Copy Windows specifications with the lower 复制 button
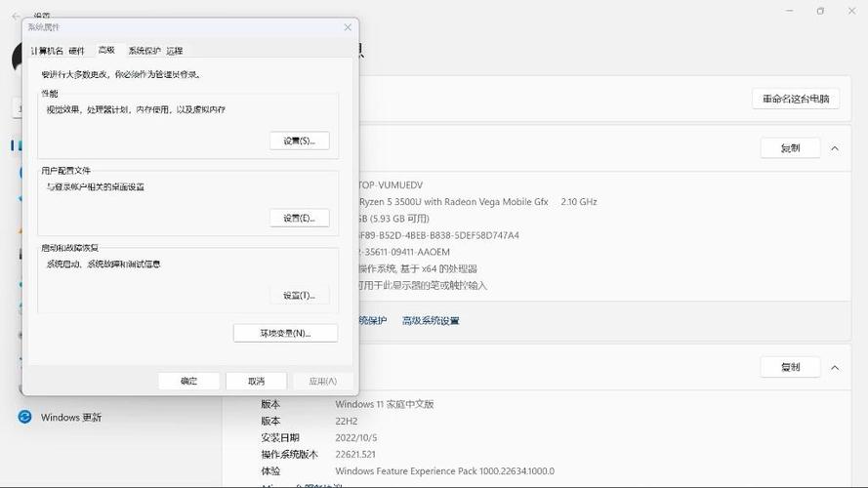 (791, 367)
